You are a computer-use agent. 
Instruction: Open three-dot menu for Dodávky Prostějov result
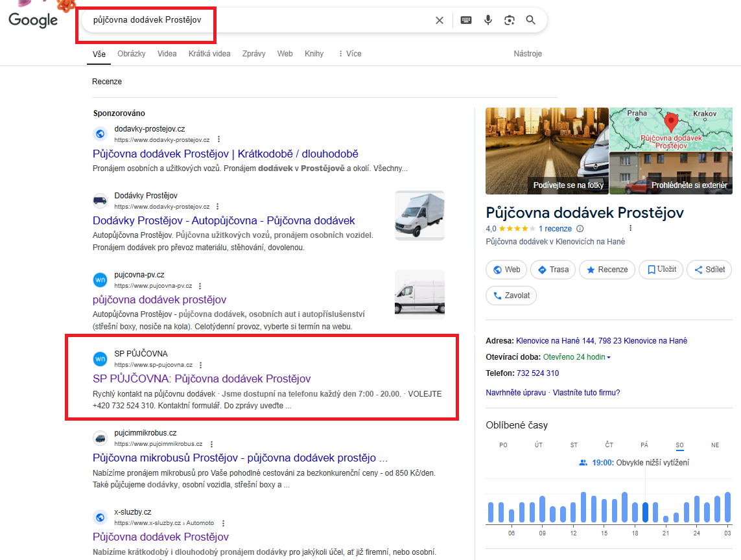pos(217,207)
